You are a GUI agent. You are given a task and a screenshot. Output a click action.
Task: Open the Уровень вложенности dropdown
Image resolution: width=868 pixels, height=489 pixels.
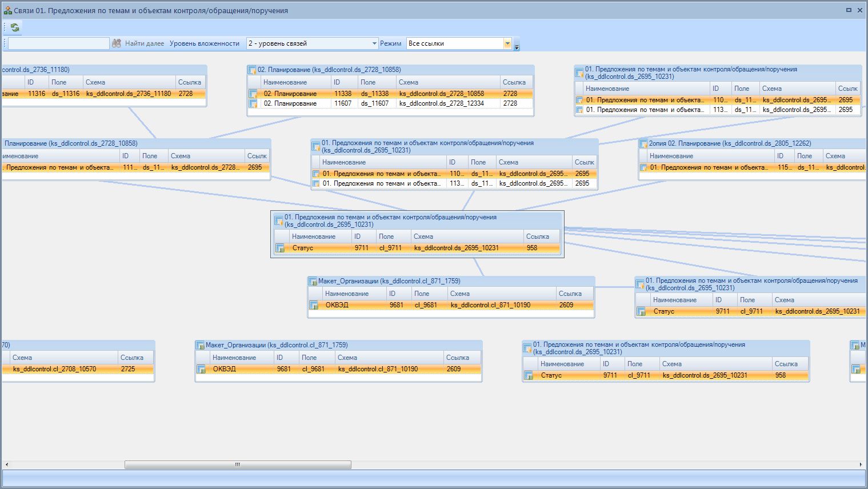374,43
